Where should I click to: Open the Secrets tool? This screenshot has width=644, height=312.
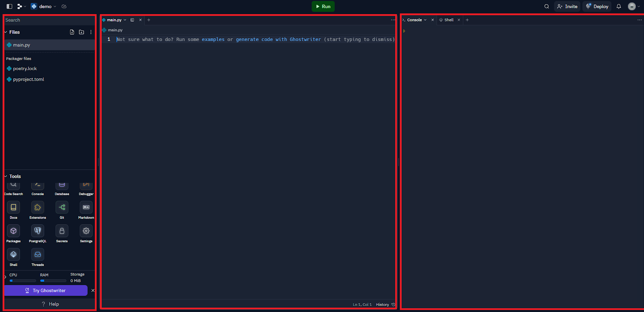tap(62, 231)
